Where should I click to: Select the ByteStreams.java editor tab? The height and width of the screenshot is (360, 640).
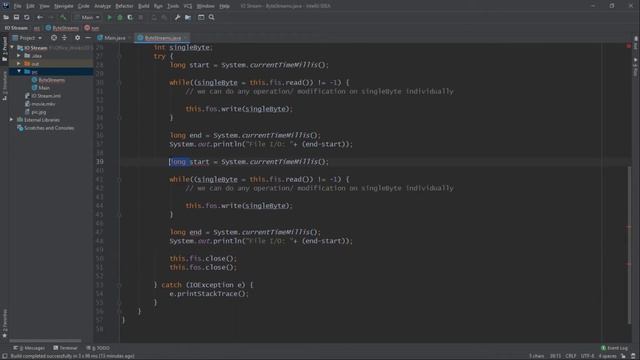click(x=162, y=38)
